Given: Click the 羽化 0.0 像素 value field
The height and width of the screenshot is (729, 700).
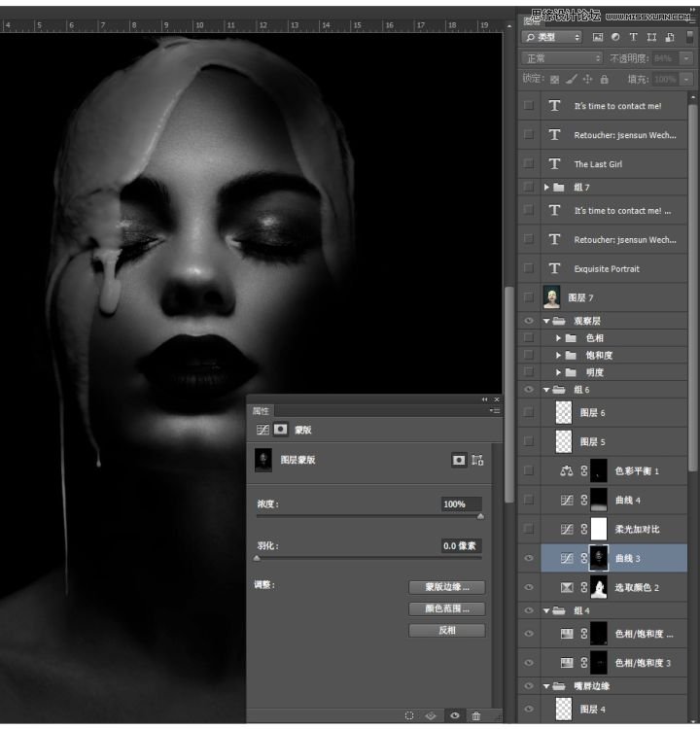Looking at the screenshot, I should point(461,546).
